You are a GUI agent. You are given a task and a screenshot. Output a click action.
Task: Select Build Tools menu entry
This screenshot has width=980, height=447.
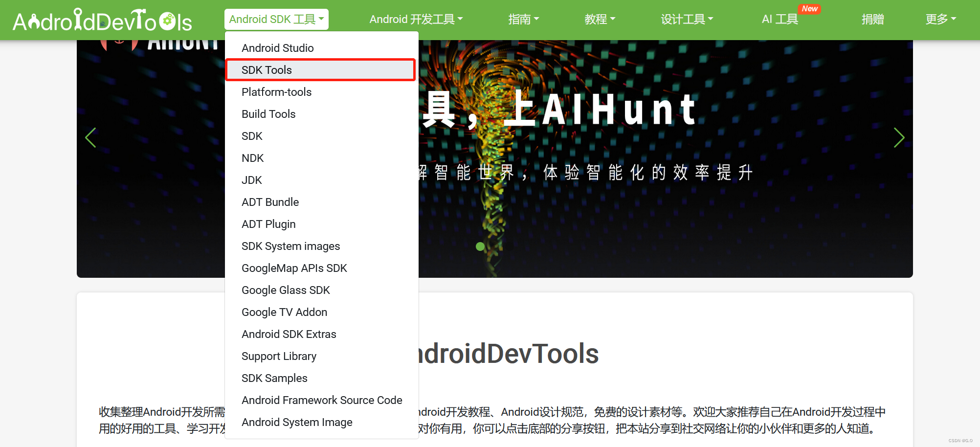(322, 114)
